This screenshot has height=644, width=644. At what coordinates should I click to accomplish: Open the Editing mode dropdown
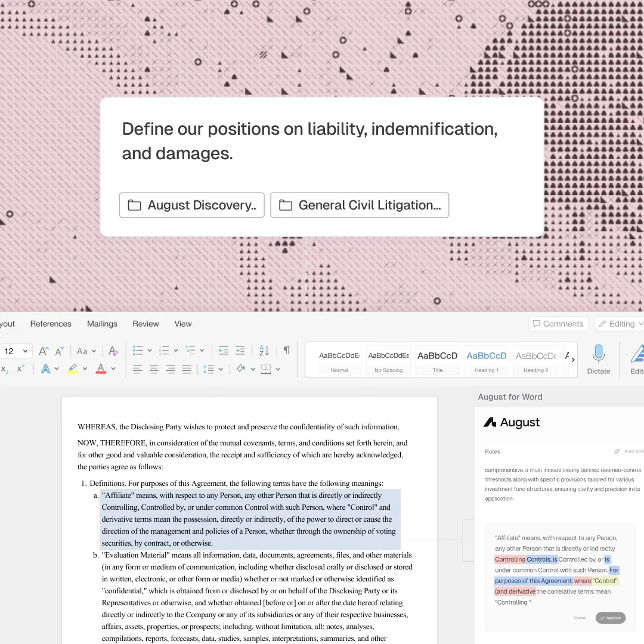[620, 324]
